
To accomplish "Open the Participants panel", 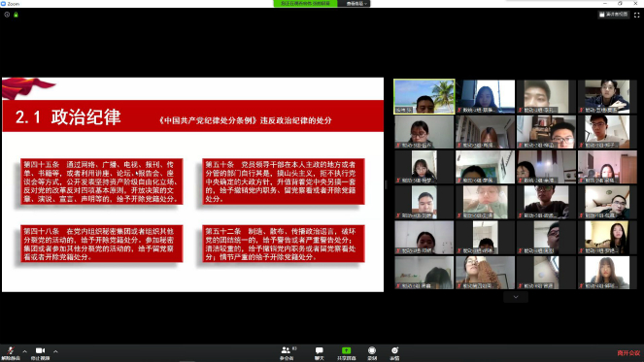I will [287, 353].
